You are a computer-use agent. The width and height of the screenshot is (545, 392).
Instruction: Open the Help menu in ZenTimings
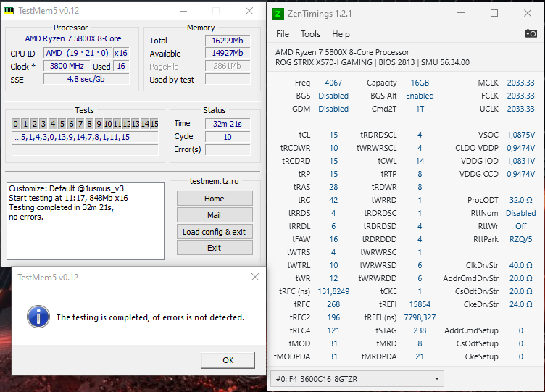point(341,34)
